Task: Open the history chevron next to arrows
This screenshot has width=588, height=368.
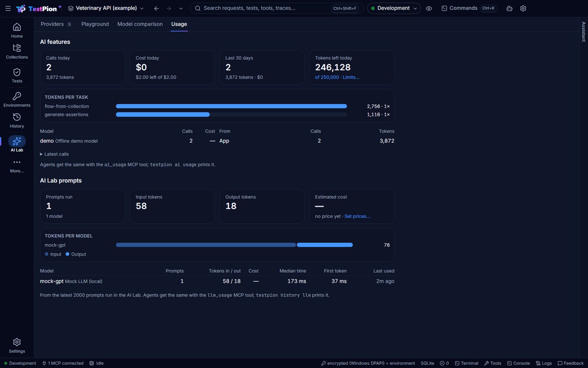Action: (x=181, y=8)
